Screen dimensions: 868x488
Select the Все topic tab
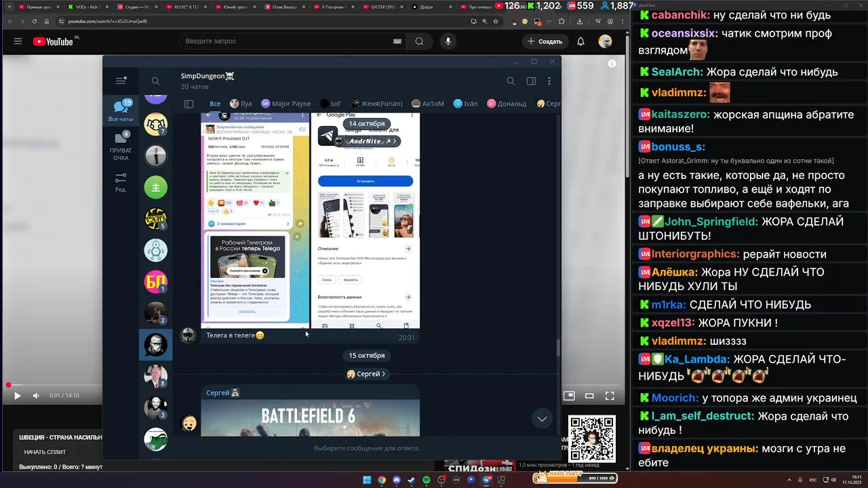click(215, 104)
